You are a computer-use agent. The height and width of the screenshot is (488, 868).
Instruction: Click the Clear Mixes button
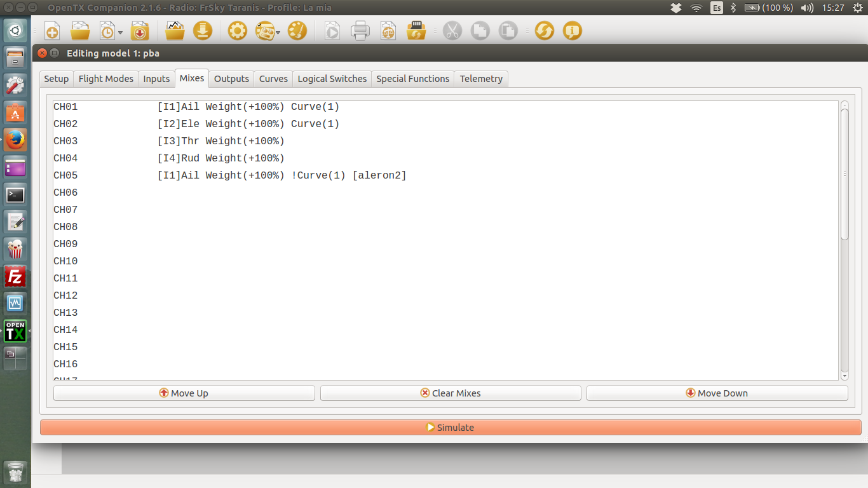tap(451, 393)
